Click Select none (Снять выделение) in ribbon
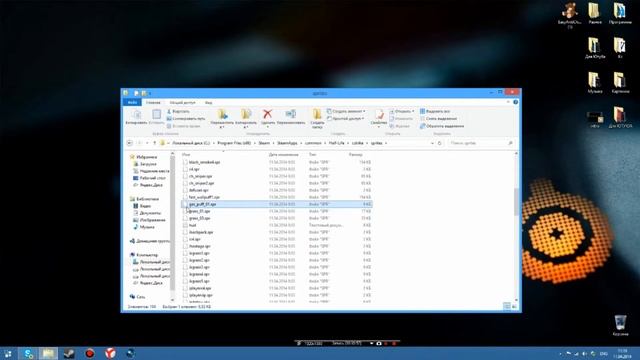Viewport: 640px width, 360px height. (439, 119)
